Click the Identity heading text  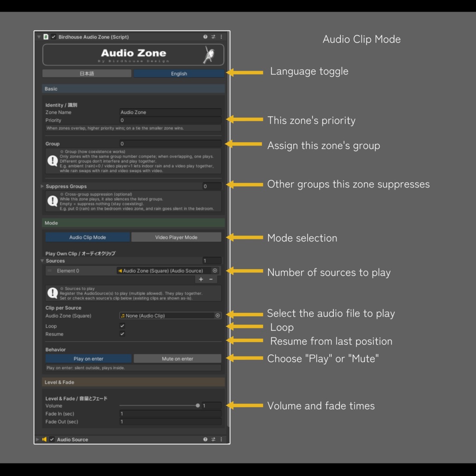(61, 105)
